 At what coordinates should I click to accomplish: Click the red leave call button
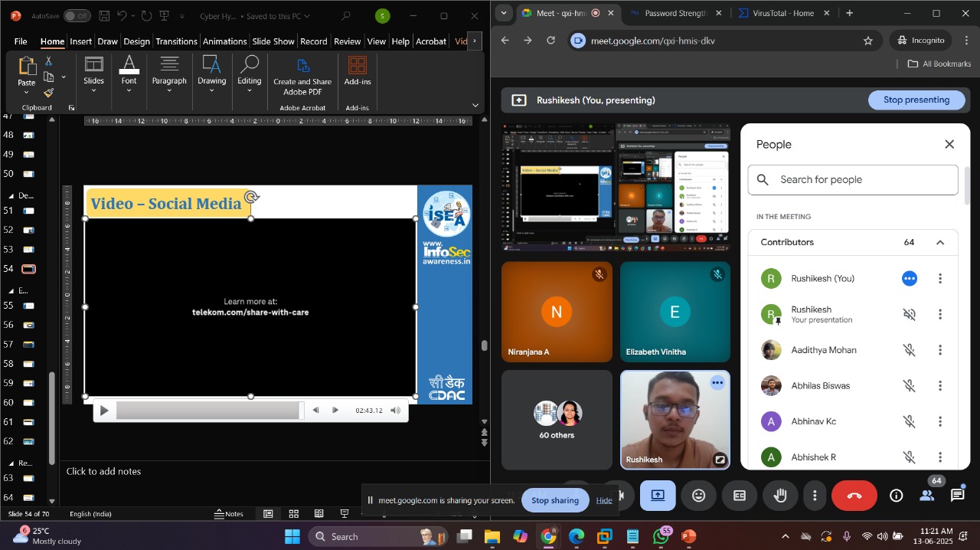[854, 496]
